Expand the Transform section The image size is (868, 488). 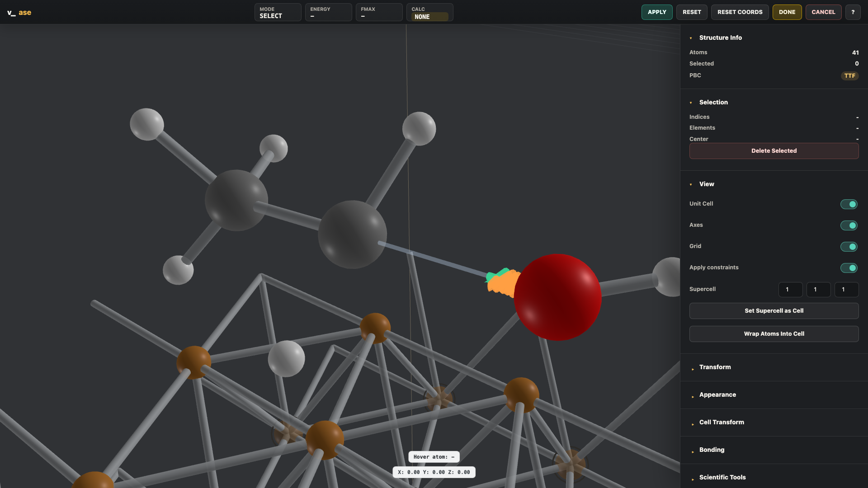tap(715, 367)
